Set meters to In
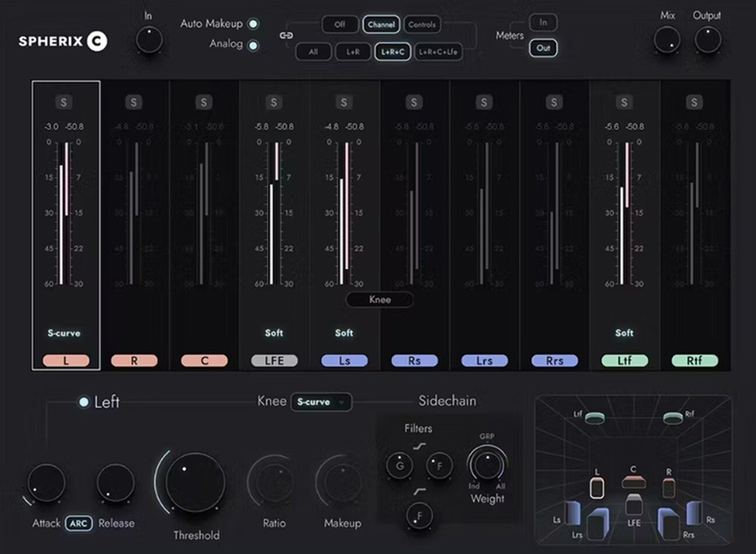This screenshot has width=756, height=554. coord(543,23)
